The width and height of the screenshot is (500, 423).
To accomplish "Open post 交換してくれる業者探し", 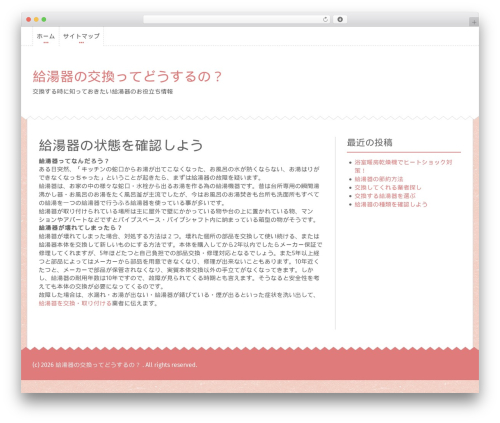I will pos(388,188).
